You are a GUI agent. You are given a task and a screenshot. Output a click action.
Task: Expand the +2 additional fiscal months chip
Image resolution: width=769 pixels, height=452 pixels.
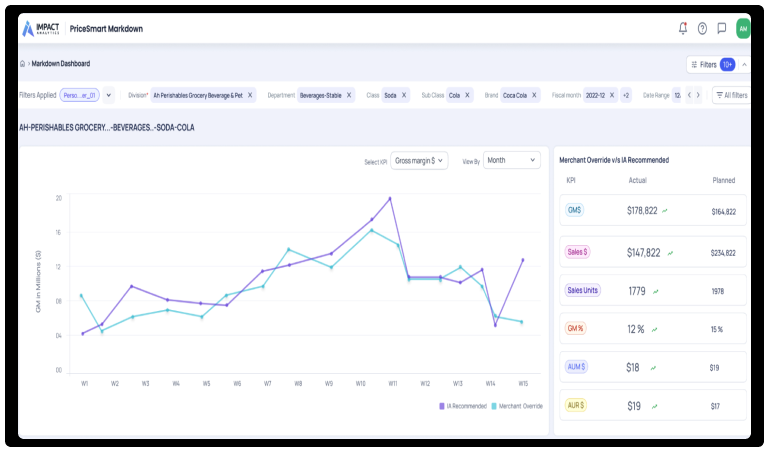(626, 95)
